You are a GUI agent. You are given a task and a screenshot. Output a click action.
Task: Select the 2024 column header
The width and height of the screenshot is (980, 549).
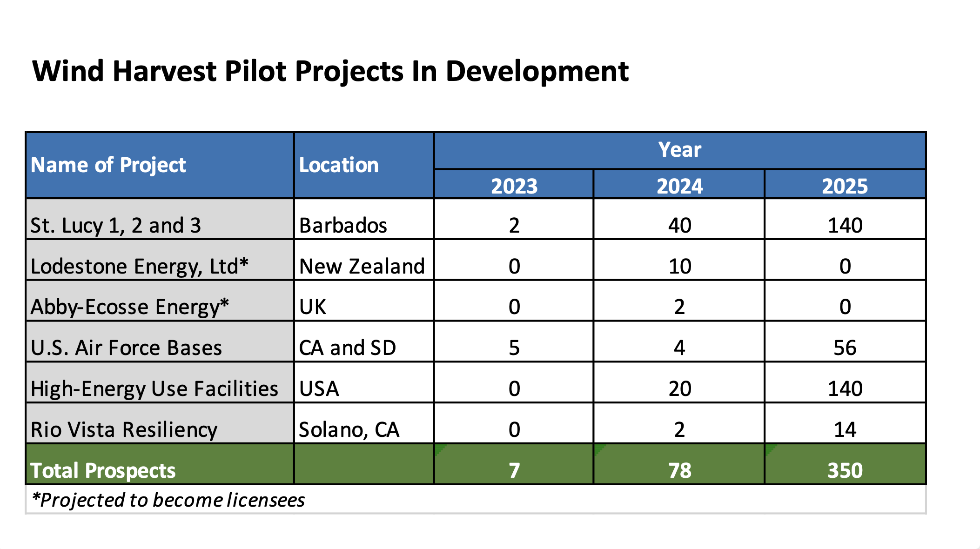(679, 186)
